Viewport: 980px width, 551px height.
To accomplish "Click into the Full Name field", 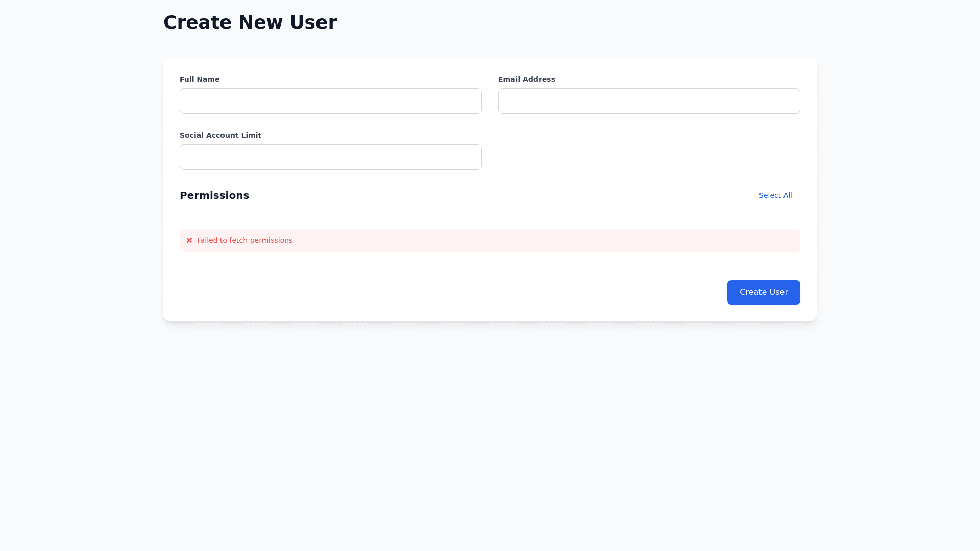I will 330,101.
